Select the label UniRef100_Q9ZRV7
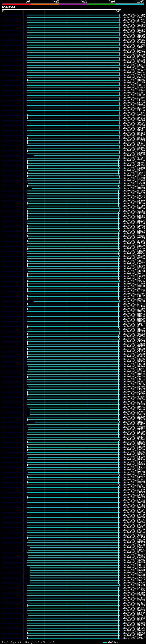The height and width of the screenshot is (644, 146). [x=134, y=50]
